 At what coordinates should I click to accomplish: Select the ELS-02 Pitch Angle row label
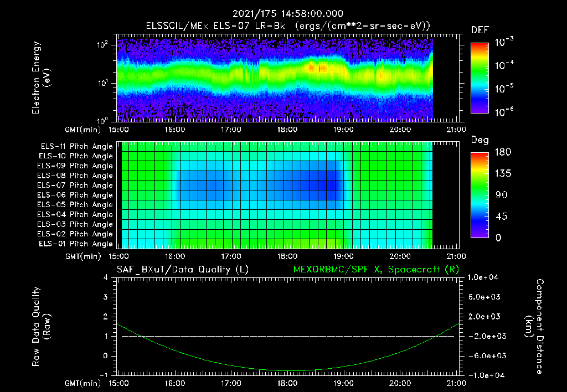75,234
